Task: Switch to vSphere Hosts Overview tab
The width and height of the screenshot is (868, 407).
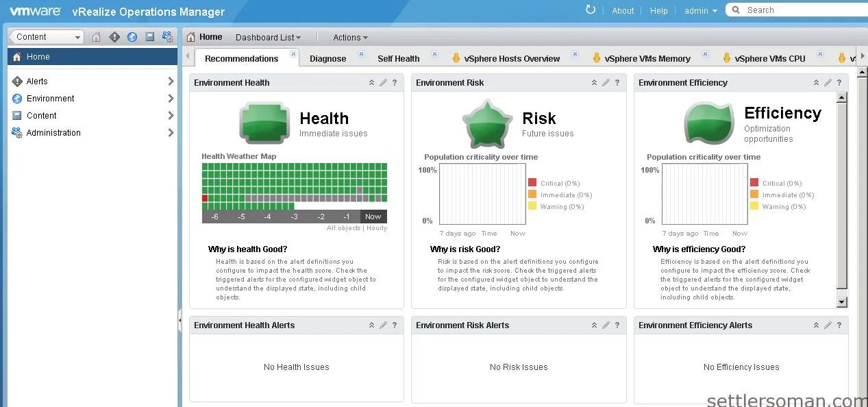Action: click(506, 58)
